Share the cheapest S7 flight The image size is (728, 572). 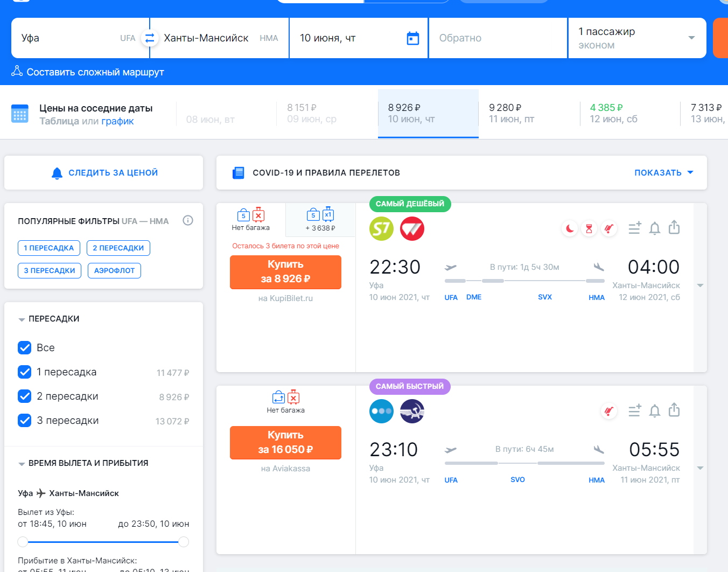coord(674,228)
